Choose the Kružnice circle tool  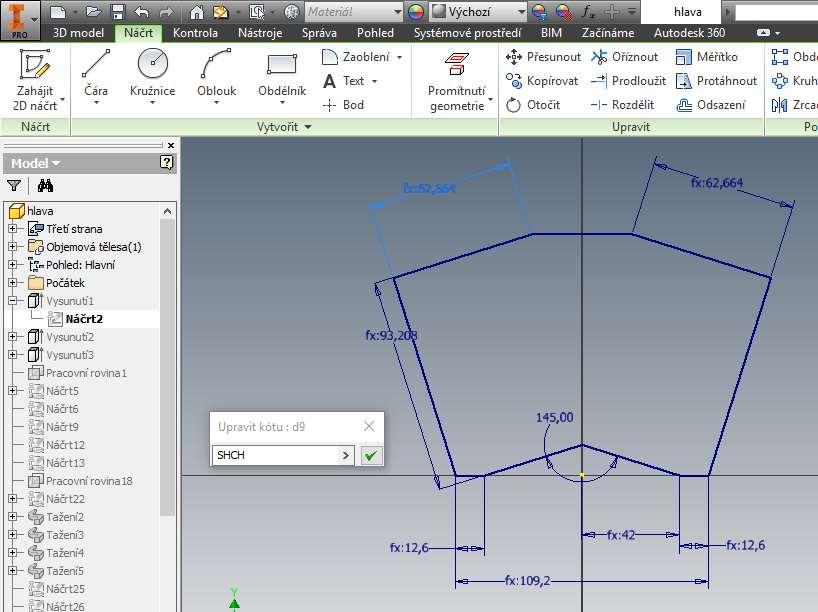(x=152, y=76)
